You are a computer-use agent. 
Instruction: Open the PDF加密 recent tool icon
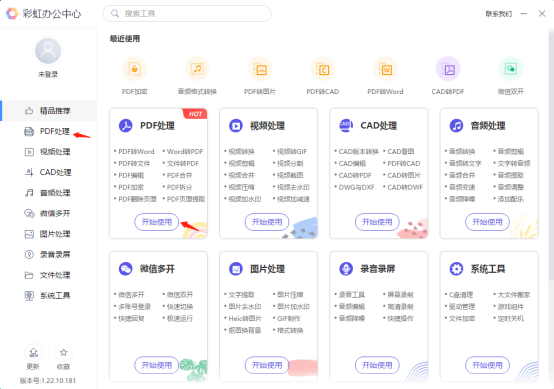point(134,69)
